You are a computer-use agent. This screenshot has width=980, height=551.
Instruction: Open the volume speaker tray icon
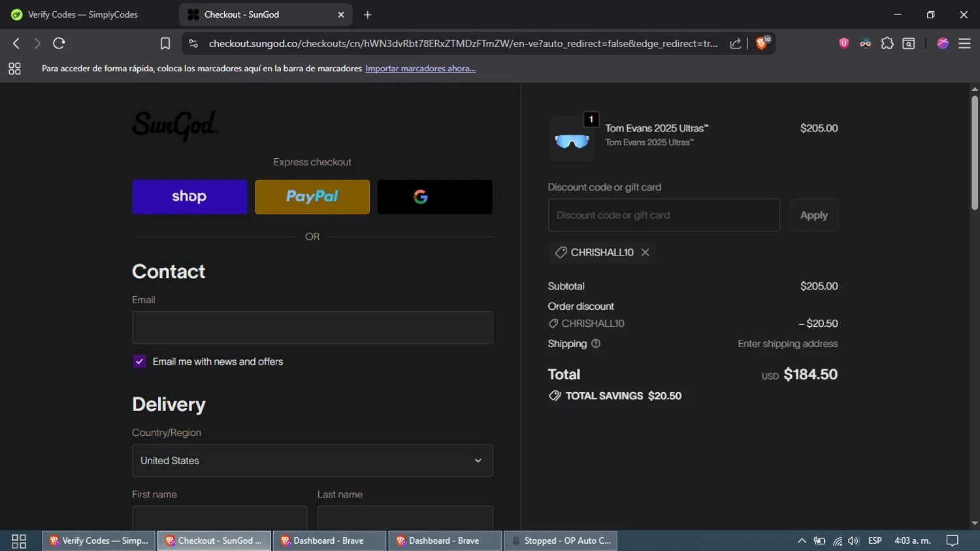pos(853,541)
